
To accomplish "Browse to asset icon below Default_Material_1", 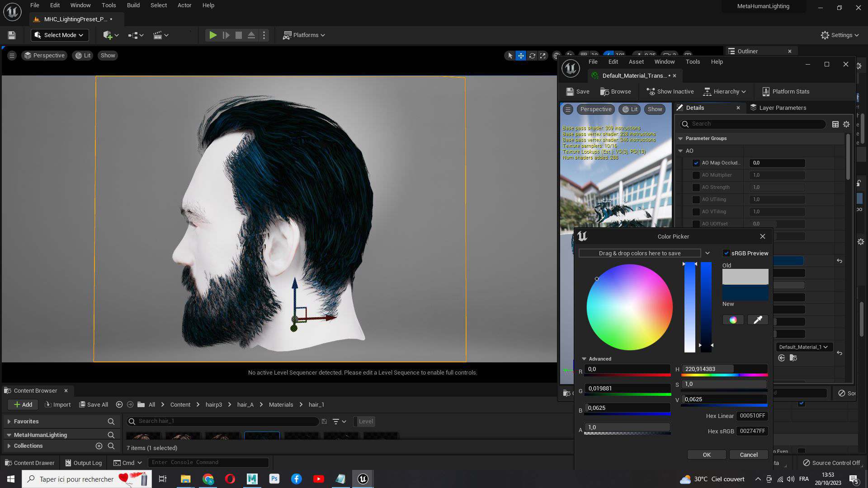I will pos(793,358).
